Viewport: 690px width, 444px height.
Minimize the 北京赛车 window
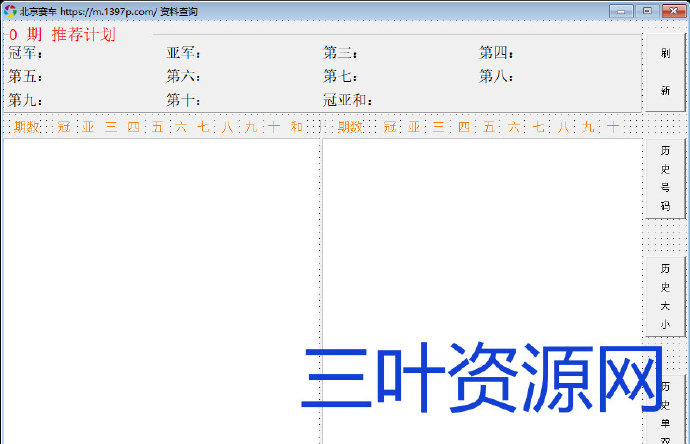pos(621,11)
